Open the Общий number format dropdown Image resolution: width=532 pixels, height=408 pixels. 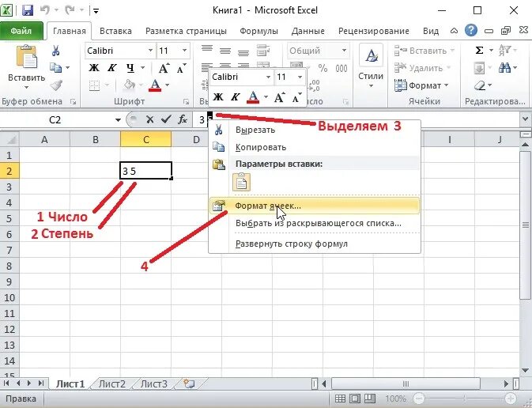click(x=344, y=51)
